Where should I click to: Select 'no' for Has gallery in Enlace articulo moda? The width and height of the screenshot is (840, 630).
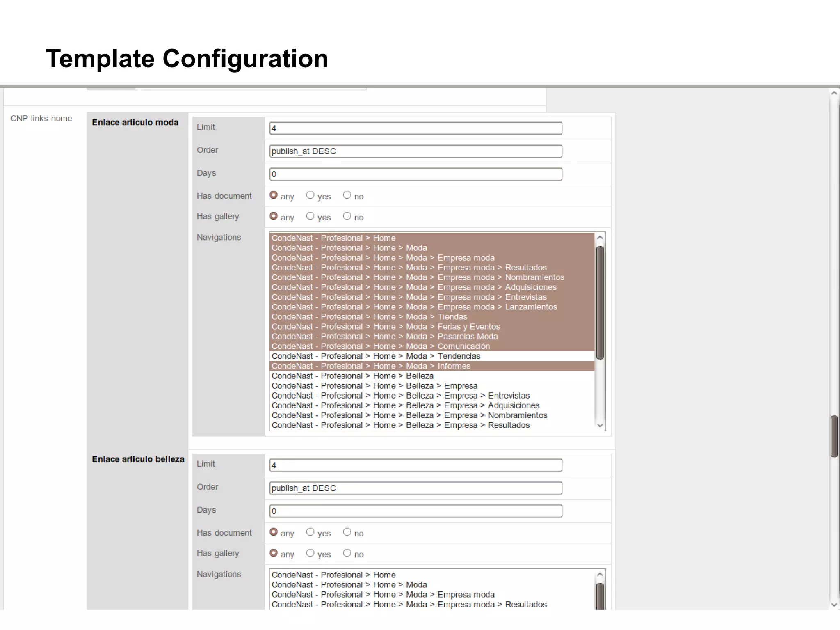[347, 216]
